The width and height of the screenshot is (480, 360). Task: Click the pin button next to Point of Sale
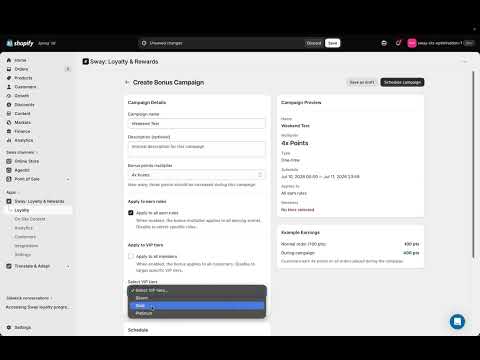click(x=68, y=179)
